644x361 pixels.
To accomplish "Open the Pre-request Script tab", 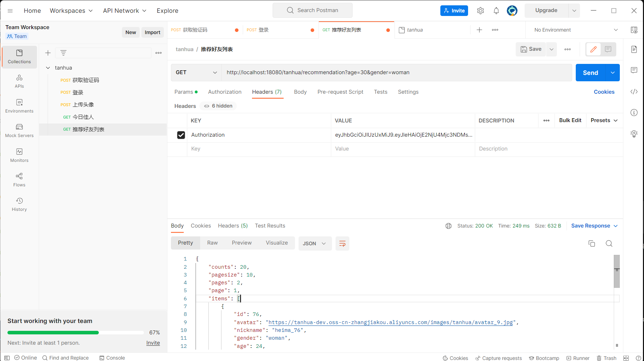I will [x=340, y=92].
